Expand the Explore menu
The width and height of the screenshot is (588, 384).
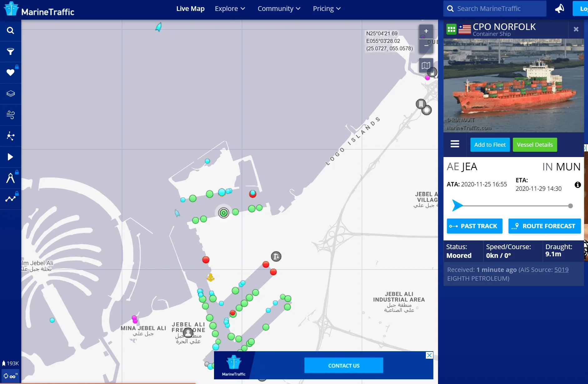230,9
